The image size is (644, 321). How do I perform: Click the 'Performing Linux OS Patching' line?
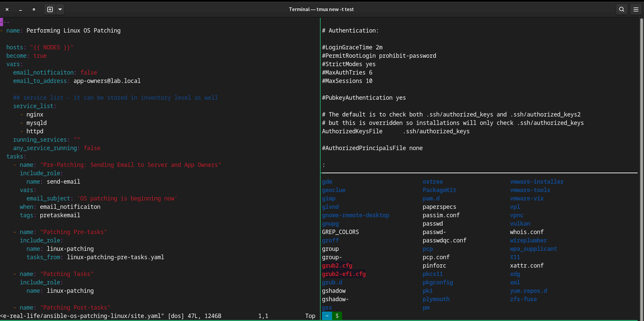(x=60, y=31)
